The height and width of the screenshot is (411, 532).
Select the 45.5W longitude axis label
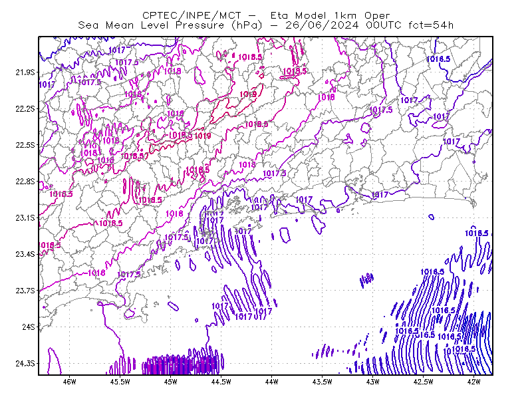[120, 382]
